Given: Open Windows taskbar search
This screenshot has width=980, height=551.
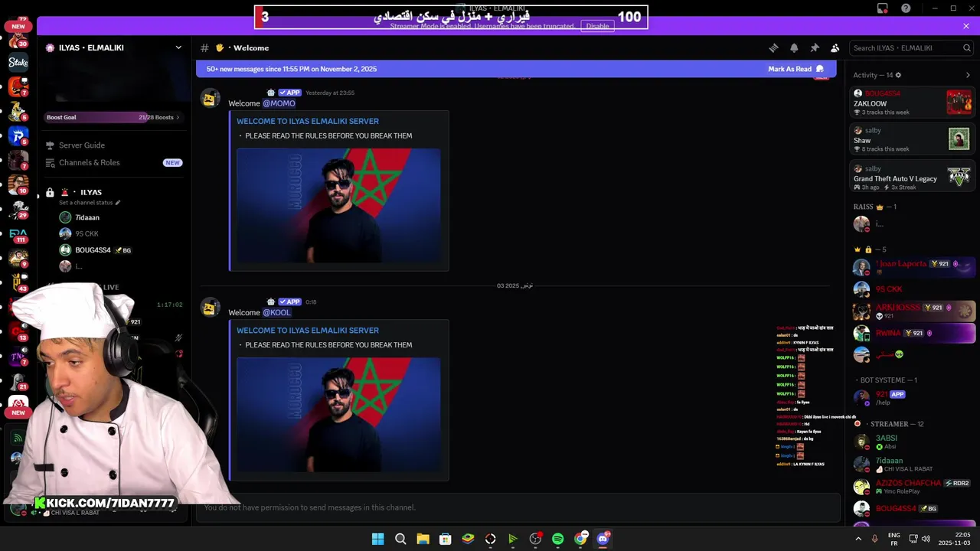Looking at the screenshot, I should click(x=400, y=539).
